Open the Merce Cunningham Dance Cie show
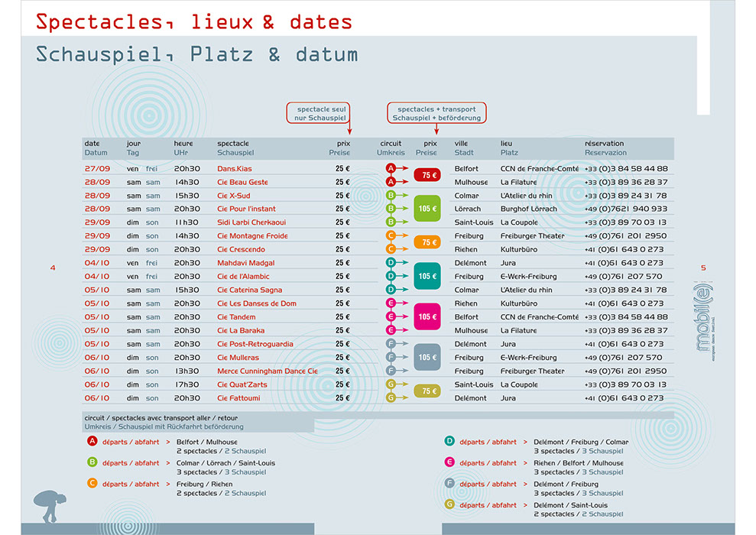The height and width of the screenshot is (535, 756). 267,371
